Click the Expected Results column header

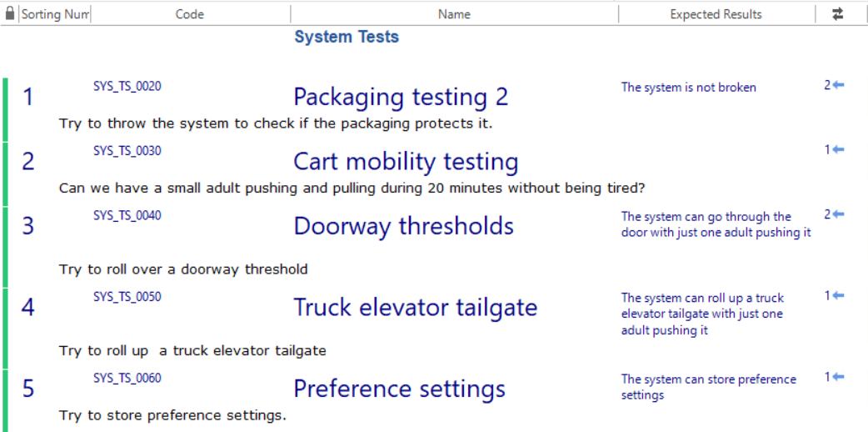tap(716, 14)
